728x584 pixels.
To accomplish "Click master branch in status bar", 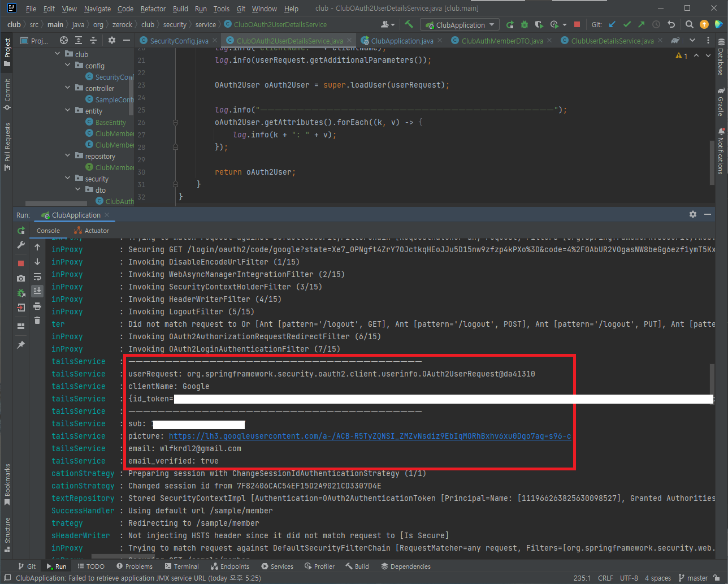I will [693, 578].
